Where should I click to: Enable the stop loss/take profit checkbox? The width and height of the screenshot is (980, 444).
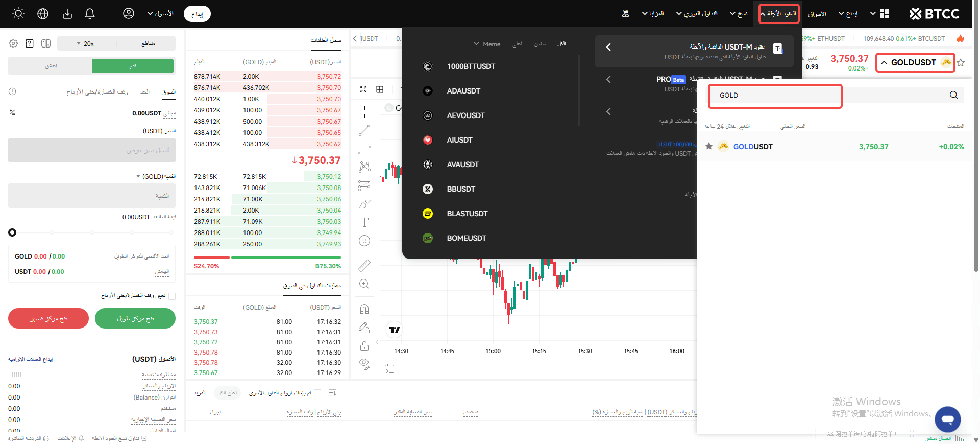coord(172,296)
